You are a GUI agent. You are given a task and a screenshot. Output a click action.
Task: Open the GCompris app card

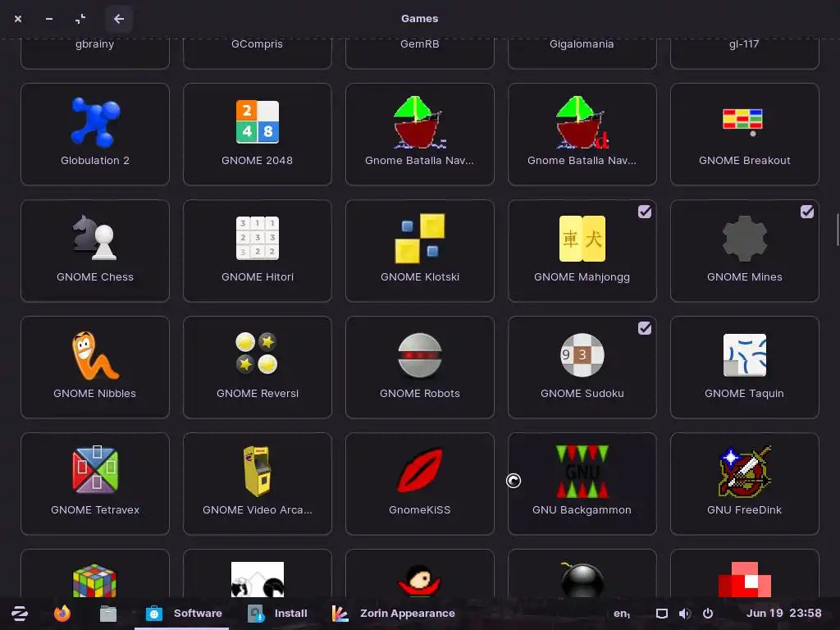[257, 53]
